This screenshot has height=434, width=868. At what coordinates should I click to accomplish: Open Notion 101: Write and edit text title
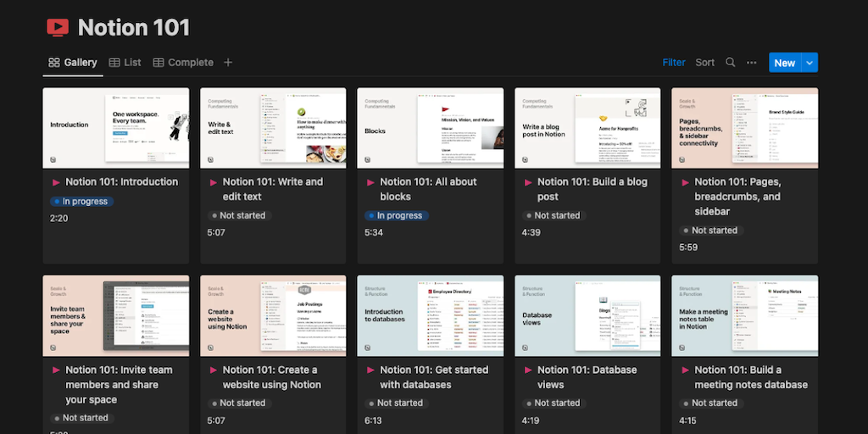[272, 189]
